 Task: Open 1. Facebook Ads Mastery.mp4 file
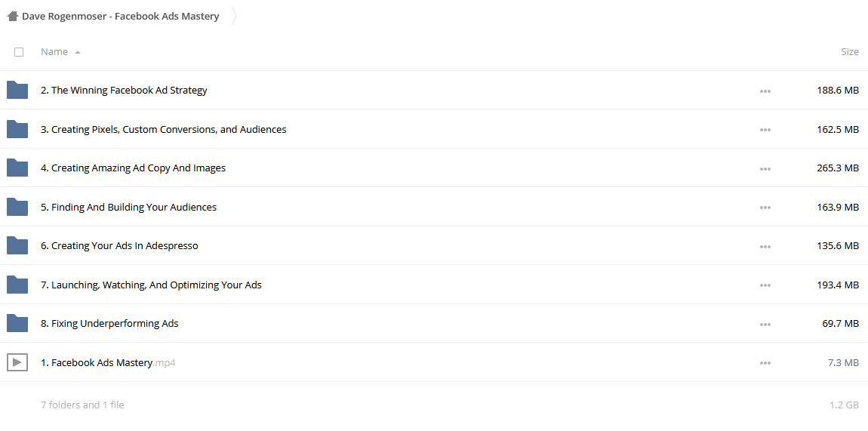108,363
